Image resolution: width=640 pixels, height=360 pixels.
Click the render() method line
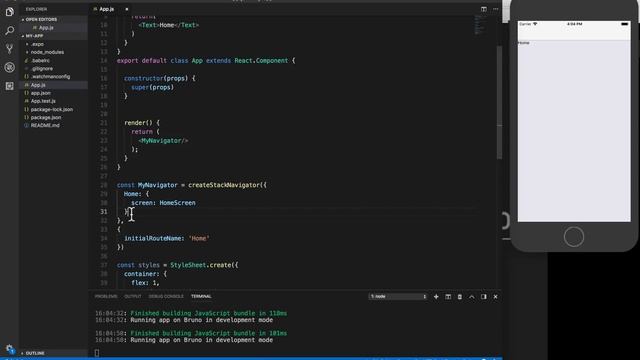pyautogui.click(x=142, y=123)
